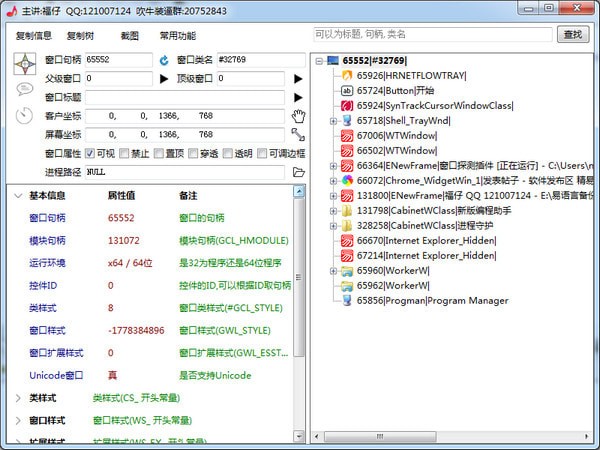Click the property list scroll-down arrow

(x=299, y=435)
